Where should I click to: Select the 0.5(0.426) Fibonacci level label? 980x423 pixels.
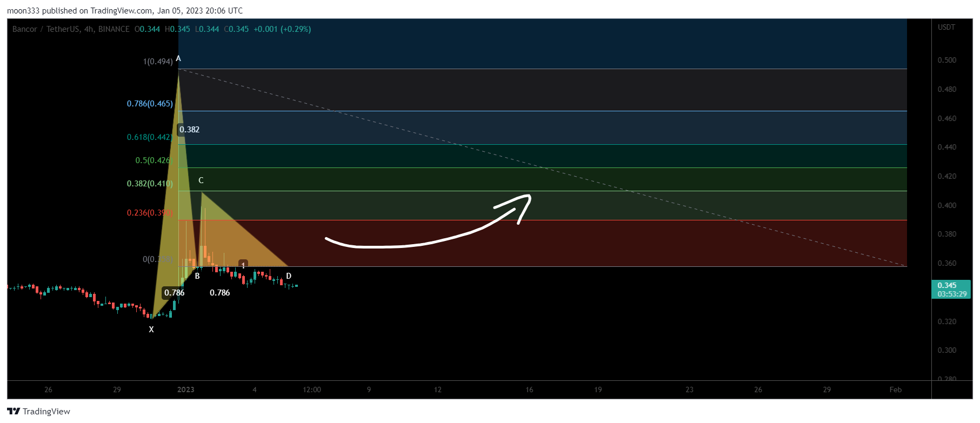click(154, 160)
